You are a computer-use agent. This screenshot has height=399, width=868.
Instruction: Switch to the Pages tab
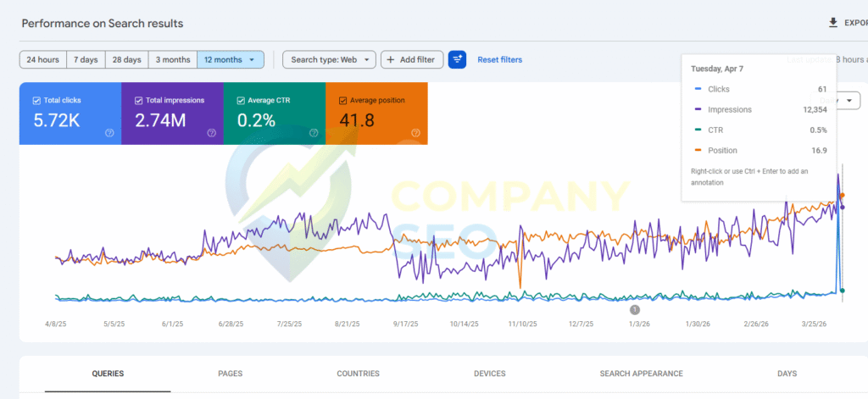(231, 374)
